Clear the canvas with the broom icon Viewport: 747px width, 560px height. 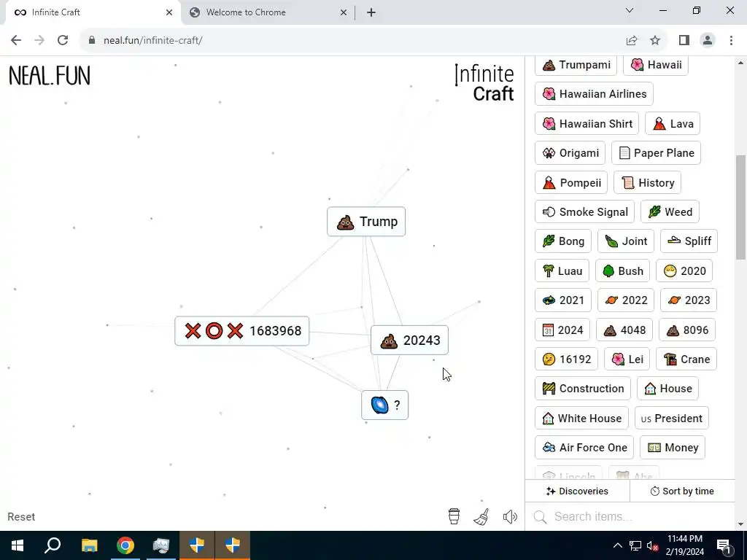pos(481,517)
